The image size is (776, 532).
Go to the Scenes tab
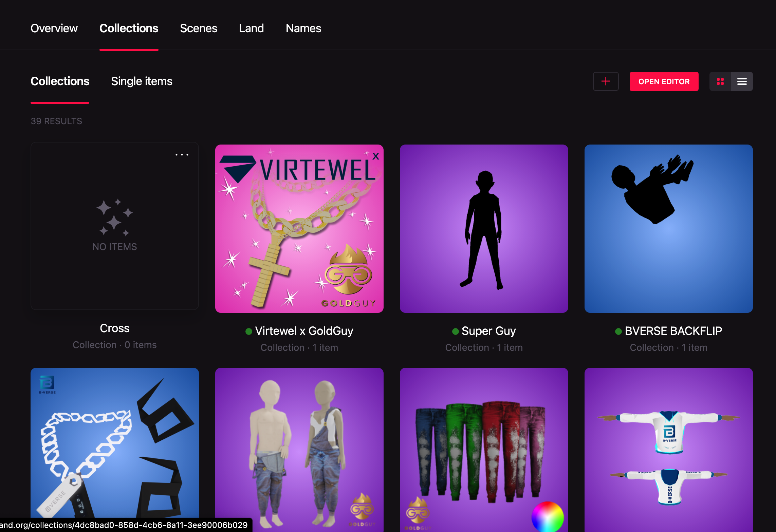click(x=198, y=28)
